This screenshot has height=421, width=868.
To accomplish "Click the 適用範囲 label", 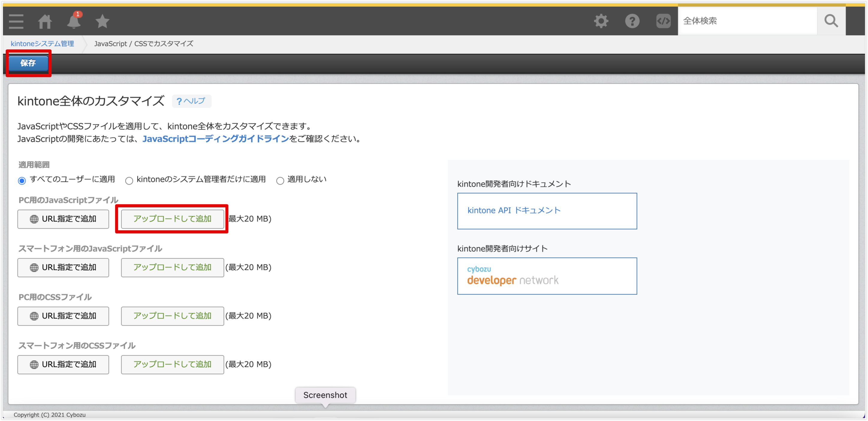I will point(34,165).
